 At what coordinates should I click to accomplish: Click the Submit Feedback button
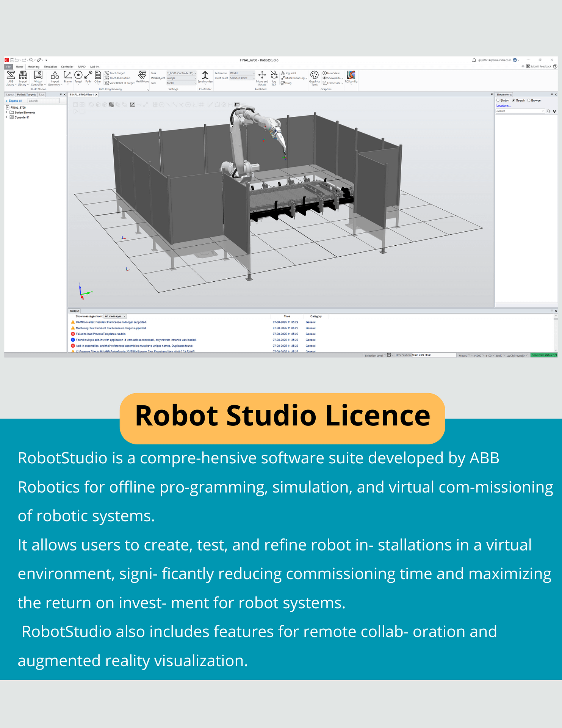tap(539, 66)
